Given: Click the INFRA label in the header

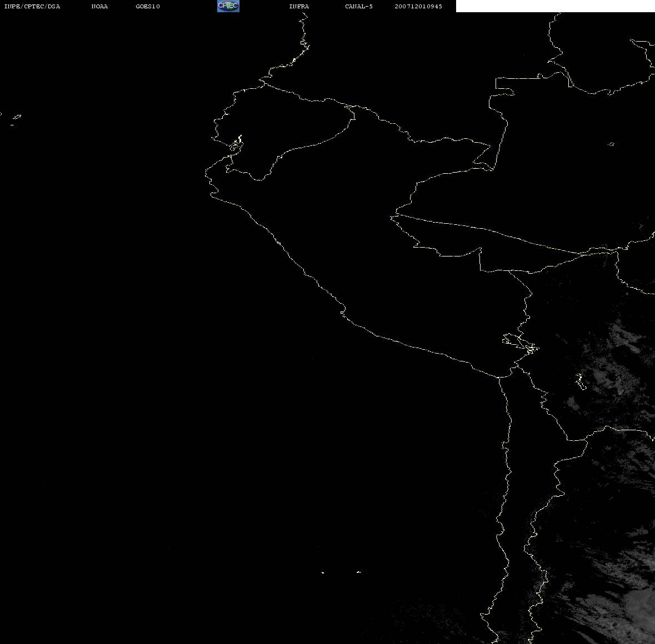Looking at the screenshot, I should point(299,7).
